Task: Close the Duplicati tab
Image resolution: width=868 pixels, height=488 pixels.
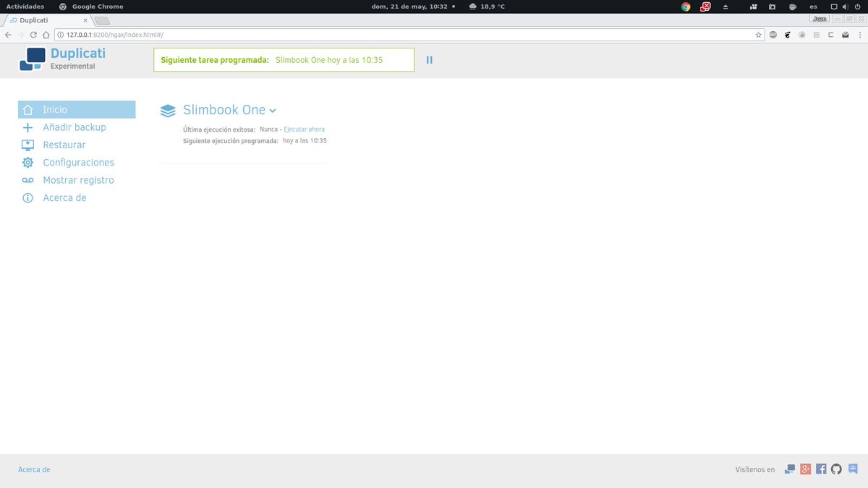Action: tap(85, 20)
